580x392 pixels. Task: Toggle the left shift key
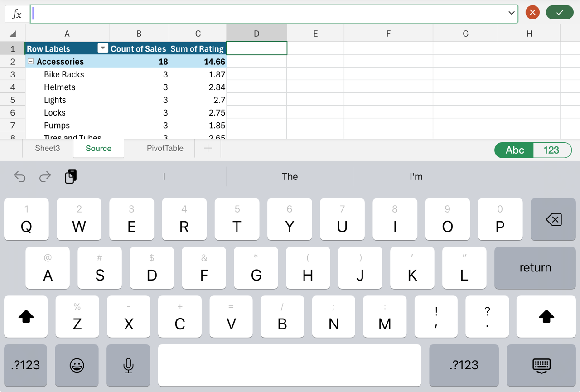click(x=26, y=316)
